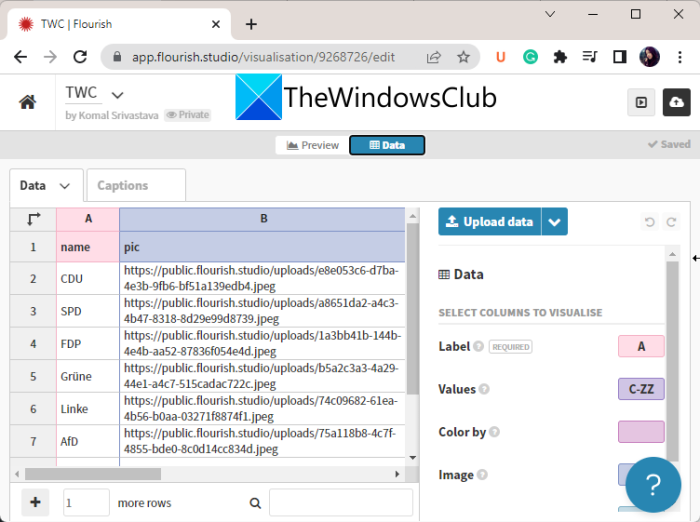Bookmark this page with the star icon

click(x=463, y=57)
